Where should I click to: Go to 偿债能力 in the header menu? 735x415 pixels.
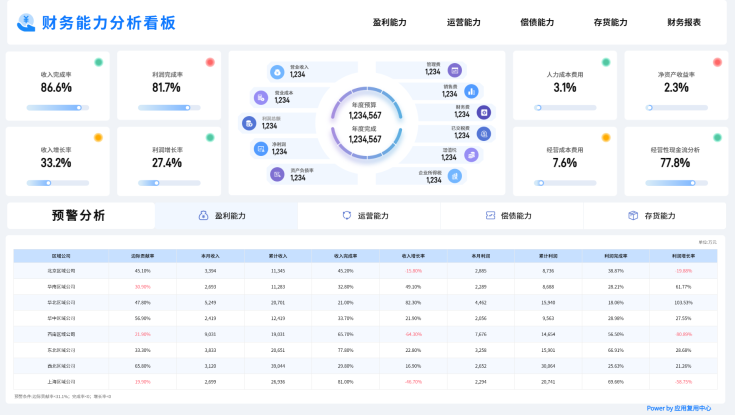[537, 22]
